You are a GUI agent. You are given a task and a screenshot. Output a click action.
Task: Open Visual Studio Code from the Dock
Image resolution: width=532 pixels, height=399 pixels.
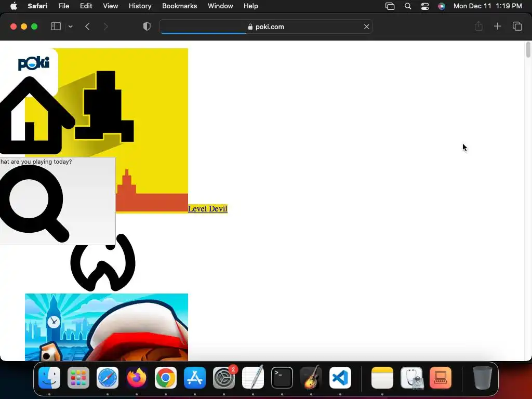pyautogui.click(x=340, y=378)
